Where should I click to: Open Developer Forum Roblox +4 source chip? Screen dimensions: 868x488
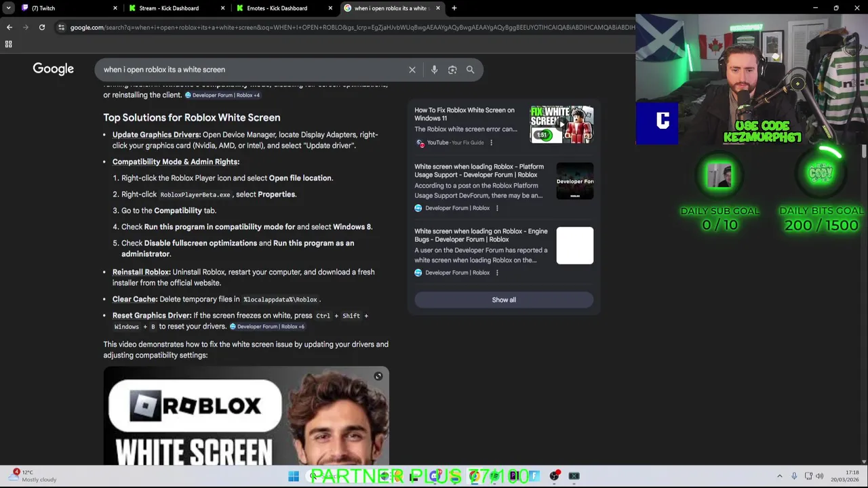pos(222,95)
